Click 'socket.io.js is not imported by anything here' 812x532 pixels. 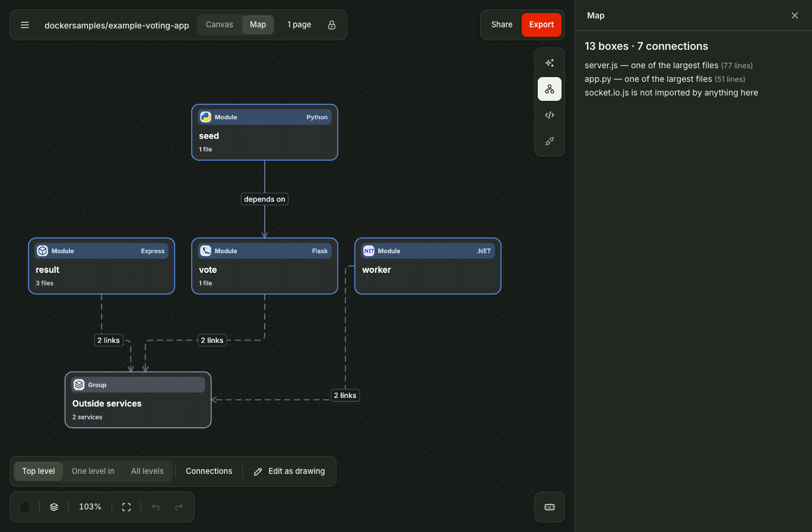(x=671, y=93)
